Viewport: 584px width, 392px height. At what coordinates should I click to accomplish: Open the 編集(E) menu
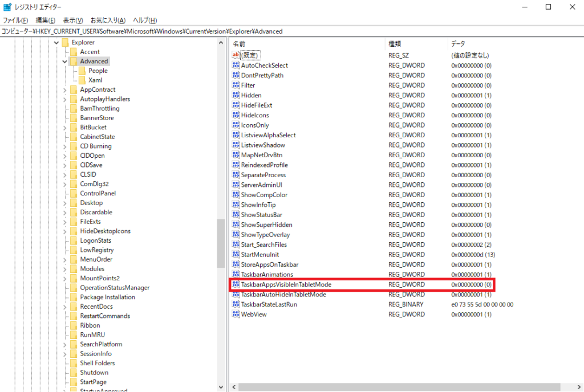pos(45,20)
